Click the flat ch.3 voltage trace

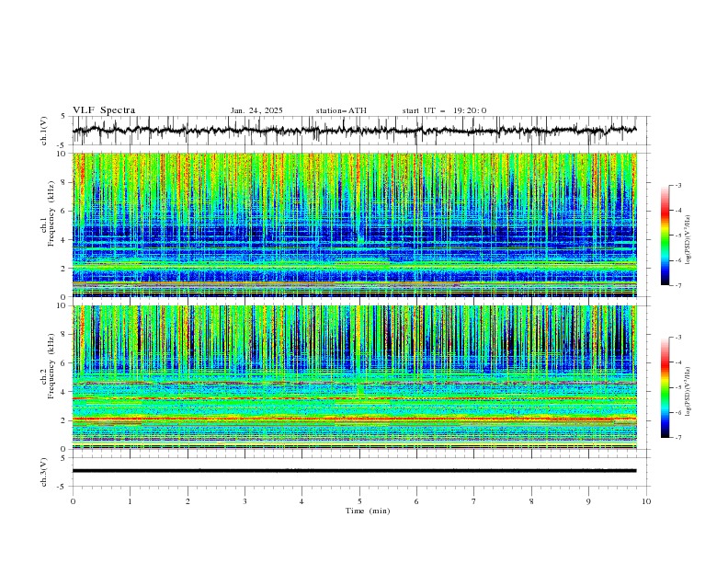coord(354,471)
